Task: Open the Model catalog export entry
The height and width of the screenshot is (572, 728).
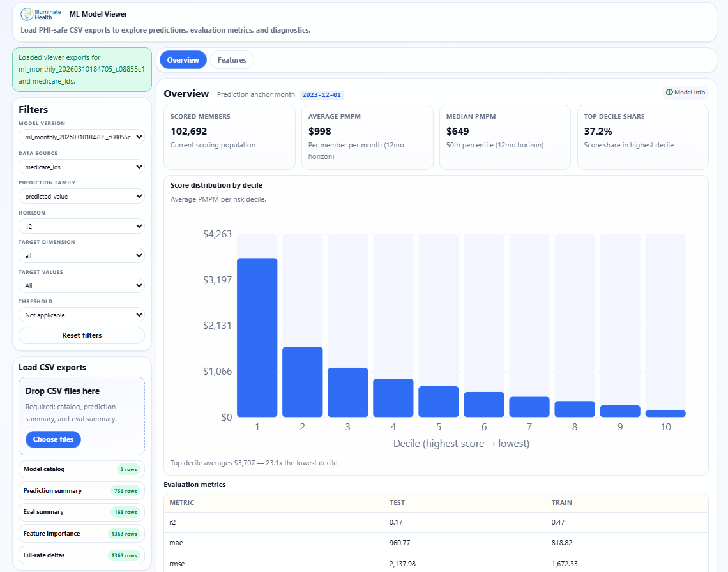Action: point(81,469)
